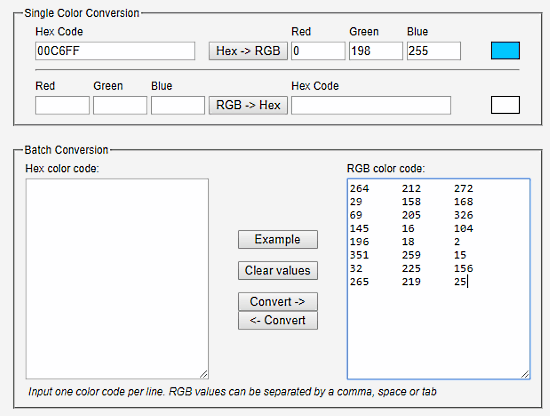The height and width of the screenshot is (416, 550).
Task: Click the Hex color code textarea resize grip
Action: pyautogui.click(x=204, y=374)
